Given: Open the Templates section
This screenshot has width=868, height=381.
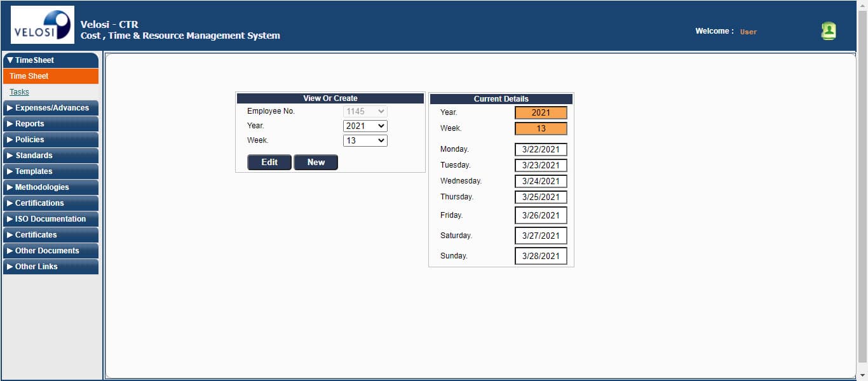Looking at the screenshot, I should pyautogui.click(x=51, y=171).
